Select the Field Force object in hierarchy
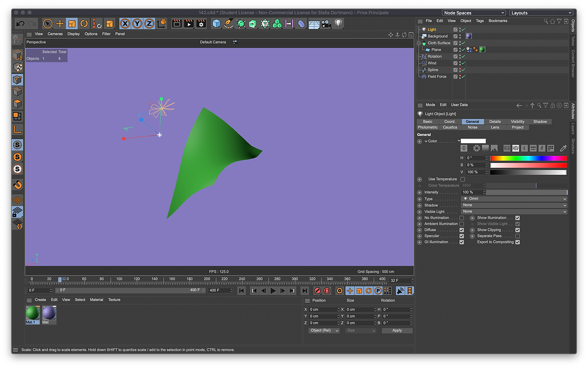588x368 pixels. pos(437,77)
